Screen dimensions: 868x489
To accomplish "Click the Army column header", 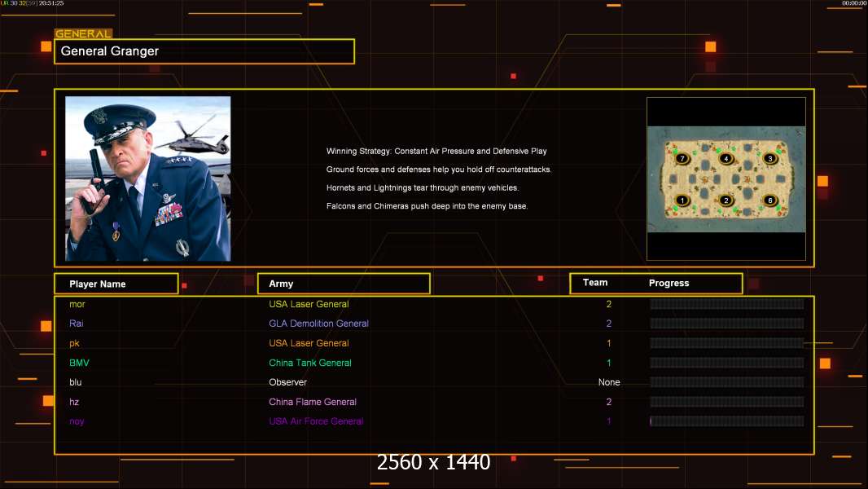I will (343, 284).
